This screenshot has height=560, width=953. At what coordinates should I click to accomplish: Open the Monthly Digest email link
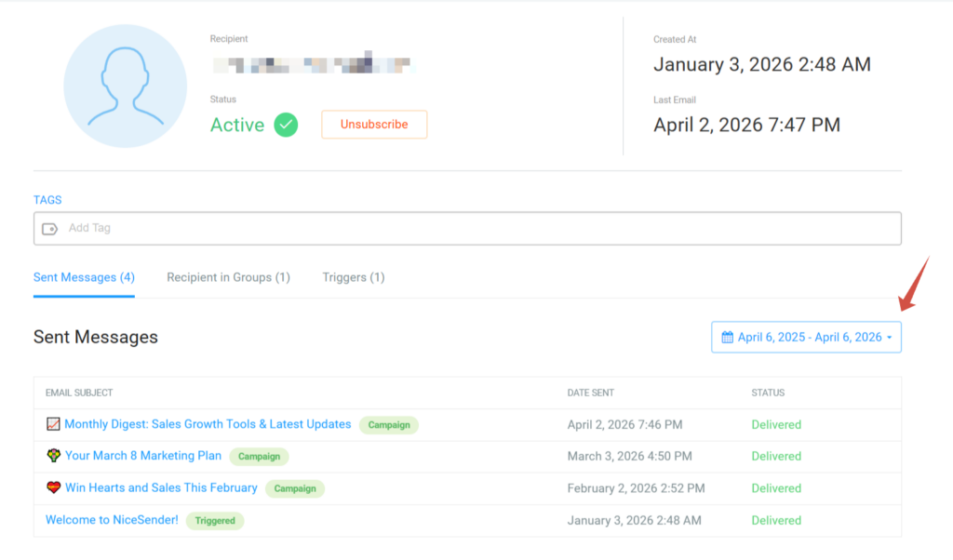(207, 424)
